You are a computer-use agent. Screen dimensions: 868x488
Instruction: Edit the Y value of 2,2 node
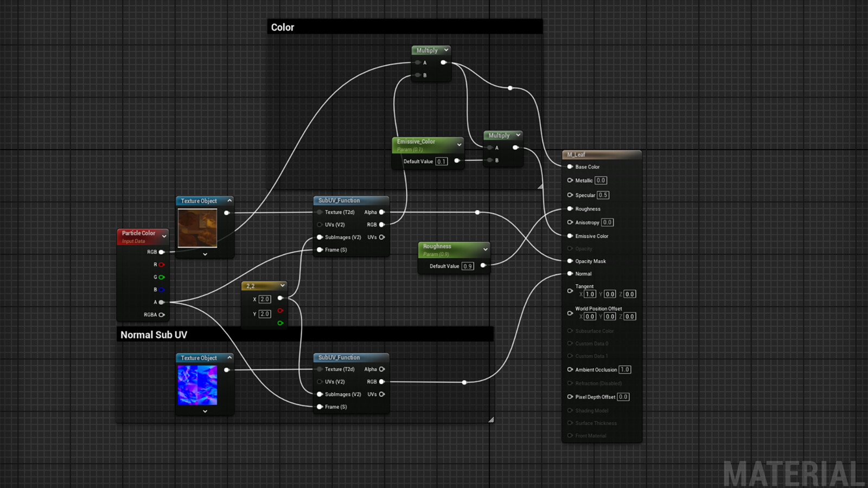click(x=265, y=314)
